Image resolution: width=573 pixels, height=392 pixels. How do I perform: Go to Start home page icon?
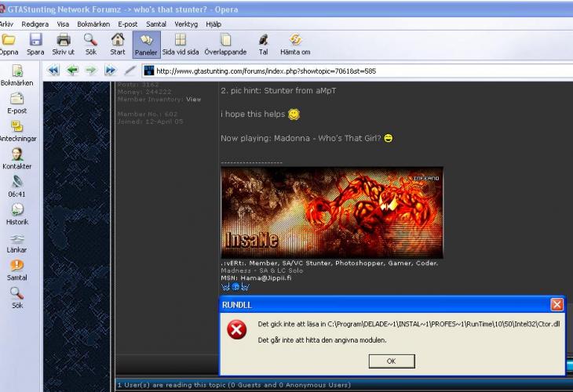pyautogui.click(x=118, y=40)
